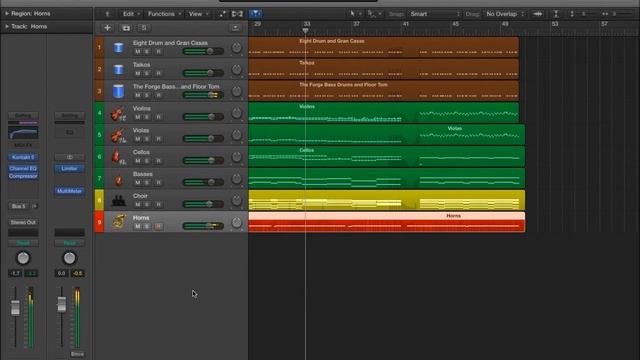Click the Eight Drum and Gran Cassa drum icon

(x=118, y=47)
